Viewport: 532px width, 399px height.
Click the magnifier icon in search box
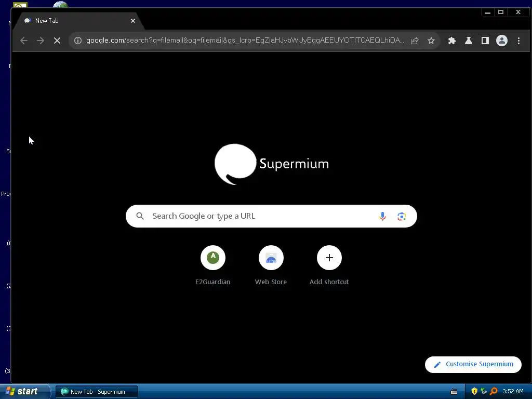140,216
